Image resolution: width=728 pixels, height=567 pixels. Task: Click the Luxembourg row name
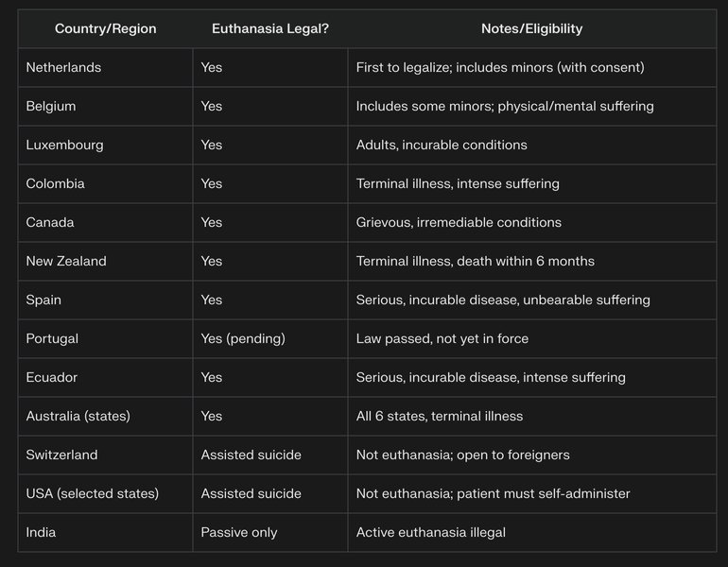click(x=64, y=145)
